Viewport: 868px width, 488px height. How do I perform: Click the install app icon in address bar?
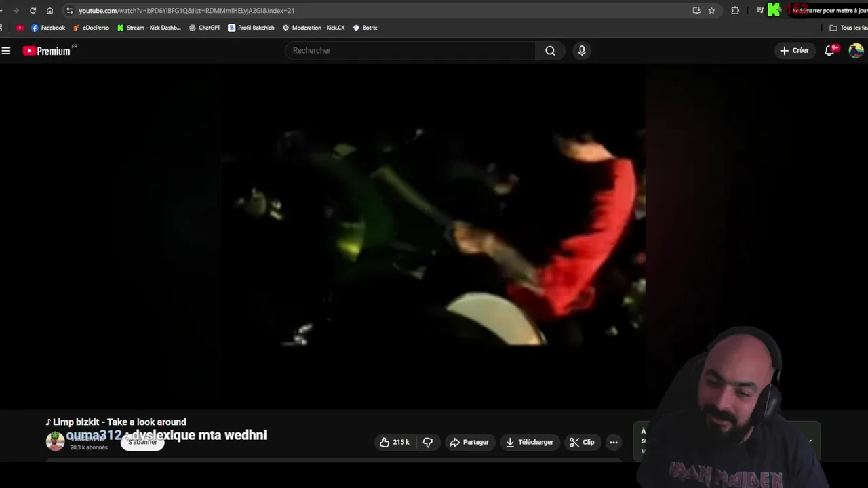point(696,10)
